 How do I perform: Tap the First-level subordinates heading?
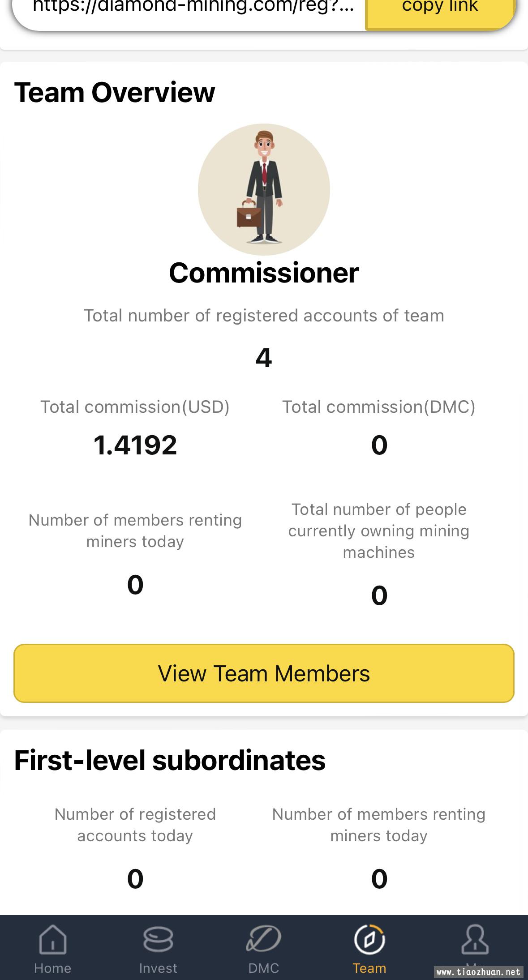(170, 760)
